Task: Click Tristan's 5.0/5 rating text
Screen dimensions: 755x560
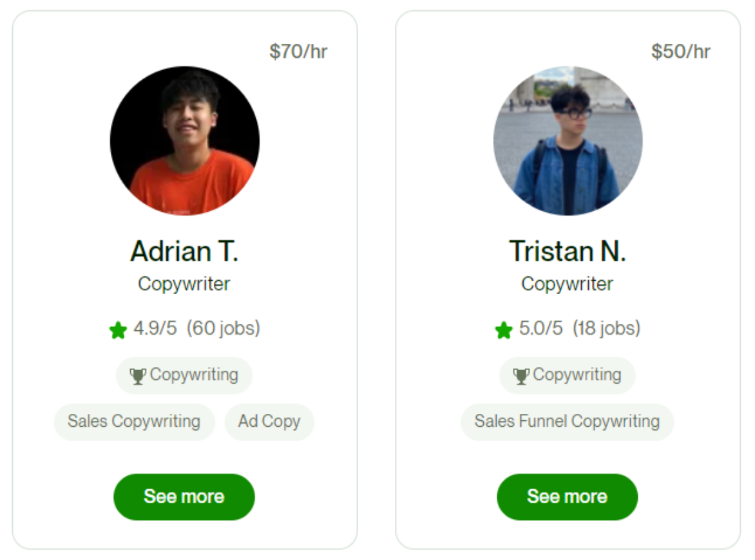Action: click(x=540, y=328)
